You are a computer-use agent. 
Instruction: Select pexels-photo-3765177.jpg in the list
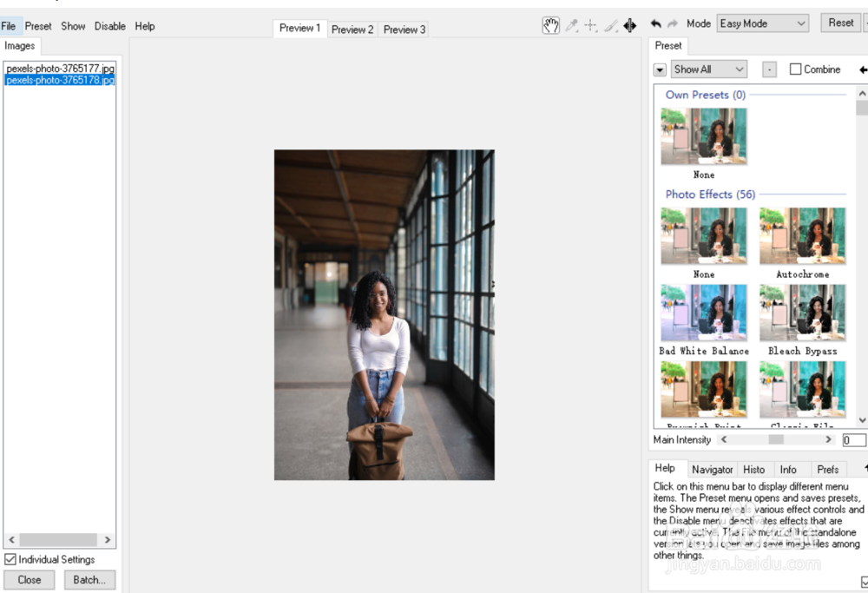point(61,69)
